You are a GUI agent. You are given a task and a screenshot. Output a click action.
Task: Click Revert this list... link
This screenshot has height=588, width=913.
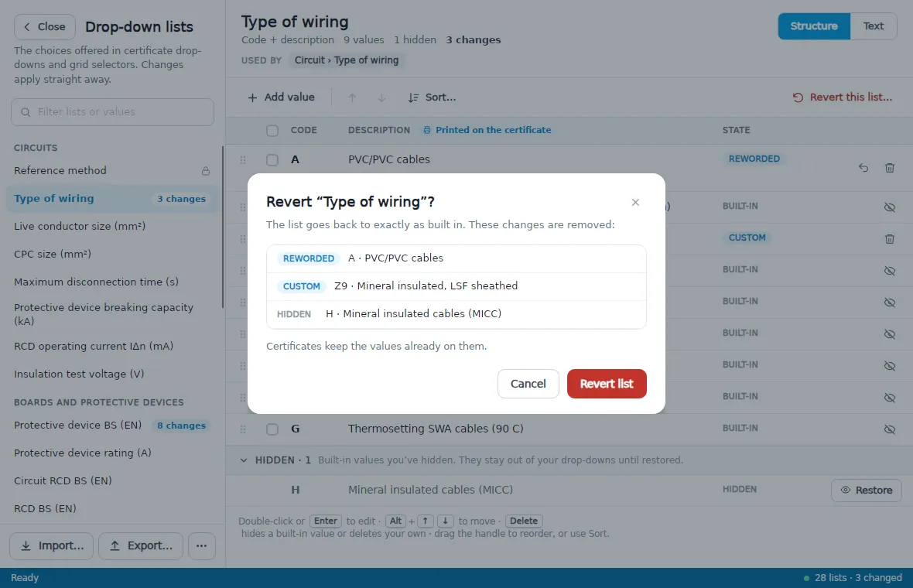click(x=842, y=97)
